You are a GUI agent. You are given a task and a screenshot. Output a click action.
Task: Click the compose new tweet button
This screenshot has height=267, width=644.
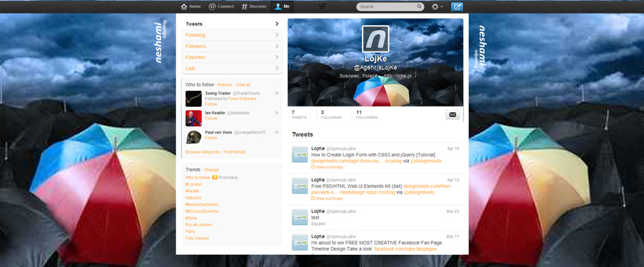click(457, 6)
